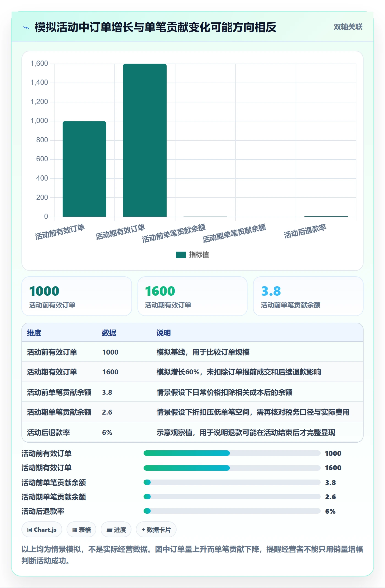The image size is (385, 588).
Task: Click the 活动期单笔贡献余额 axis label
Action: pyautogui.click(x=234, y=233)
